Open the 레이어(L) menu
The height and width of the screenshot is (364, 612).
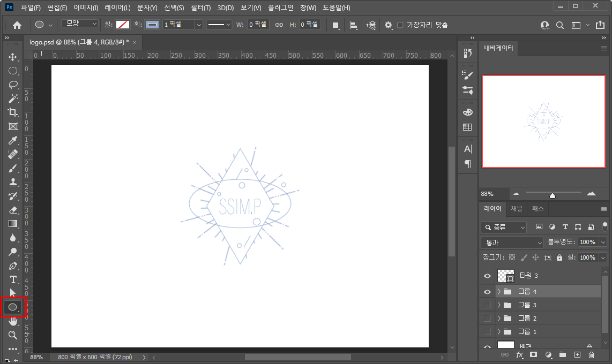117,8
